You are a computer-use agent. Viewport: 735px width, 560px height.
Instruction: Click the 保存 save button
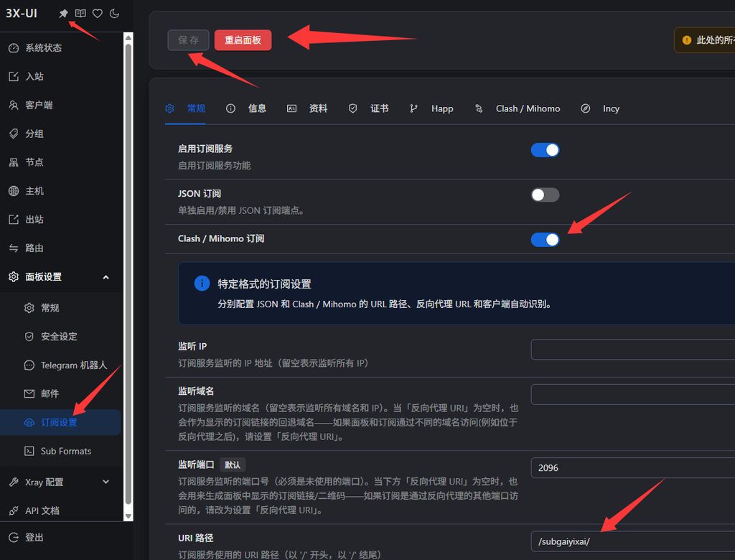point(189,40)
